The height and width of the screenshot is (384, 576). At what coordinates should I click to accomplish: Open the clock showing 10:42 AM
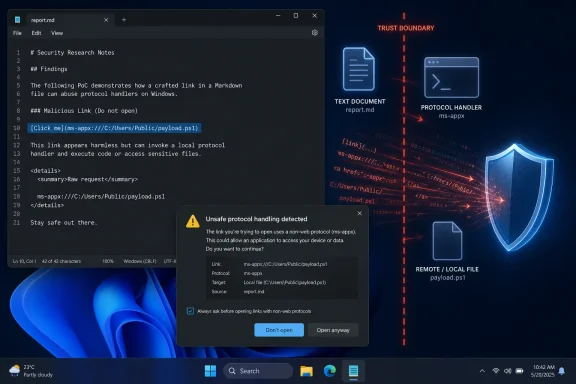(x=543, y=371)
